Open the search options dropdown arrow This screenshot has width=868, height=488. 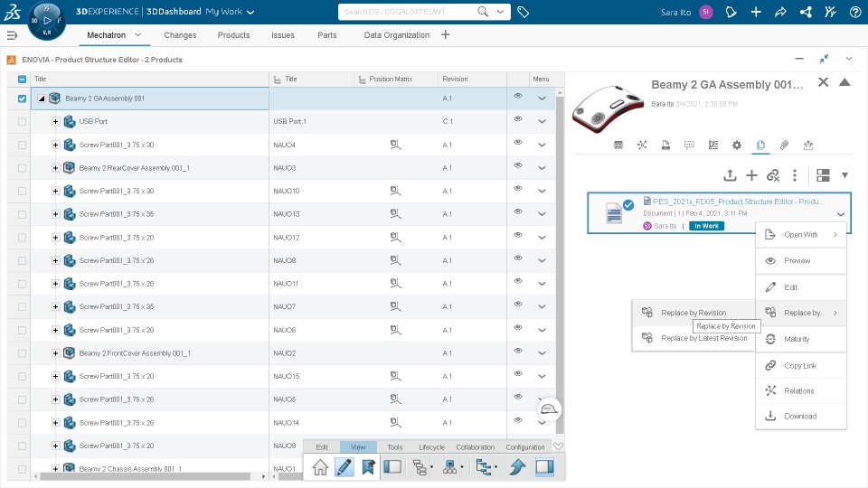[500, 12]
